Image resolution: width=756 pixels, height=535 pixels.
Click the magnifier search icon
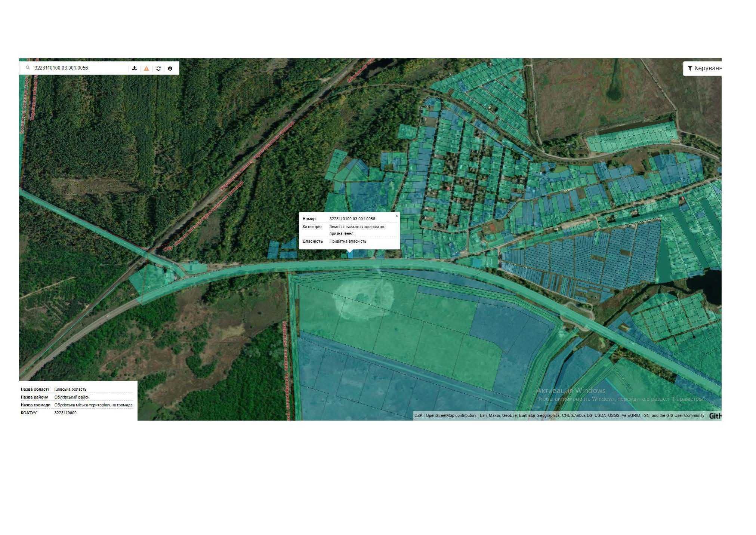pos(28,68)
